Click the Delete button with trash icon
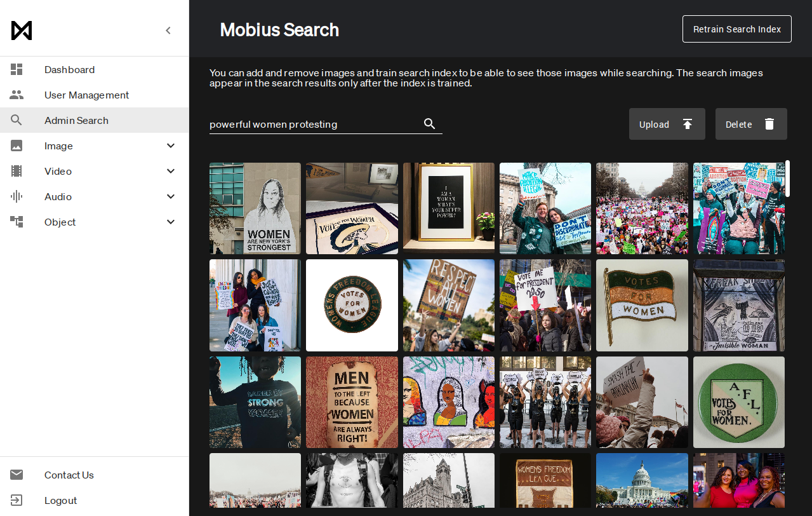This screenshot has width=812, height=516. click(x=751, y=124)
